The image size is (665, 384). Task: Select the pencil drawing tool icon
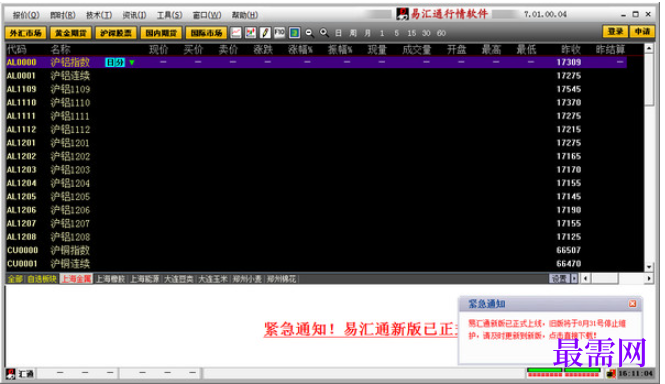pos(265,33)
